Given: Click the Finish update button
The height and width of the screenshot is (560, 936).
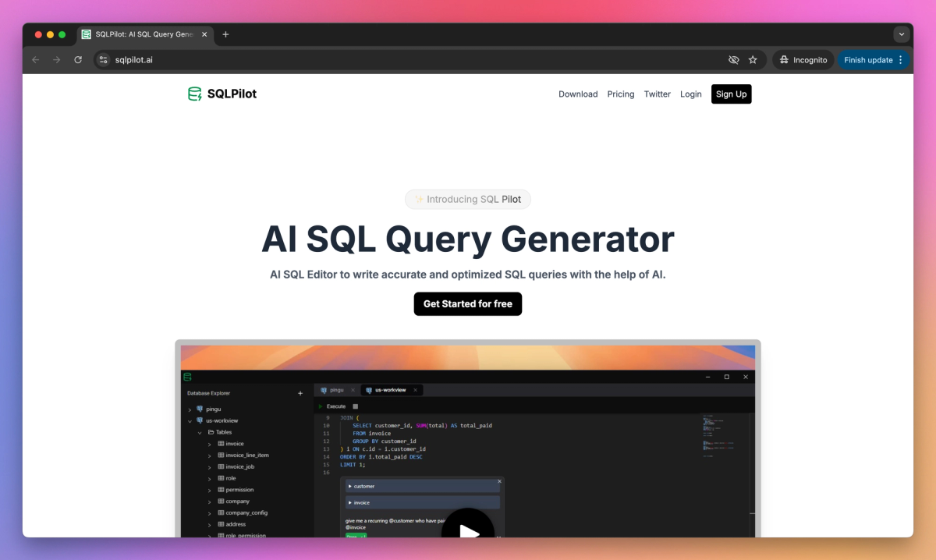Looking at the screenshot, I should [874, 60].
